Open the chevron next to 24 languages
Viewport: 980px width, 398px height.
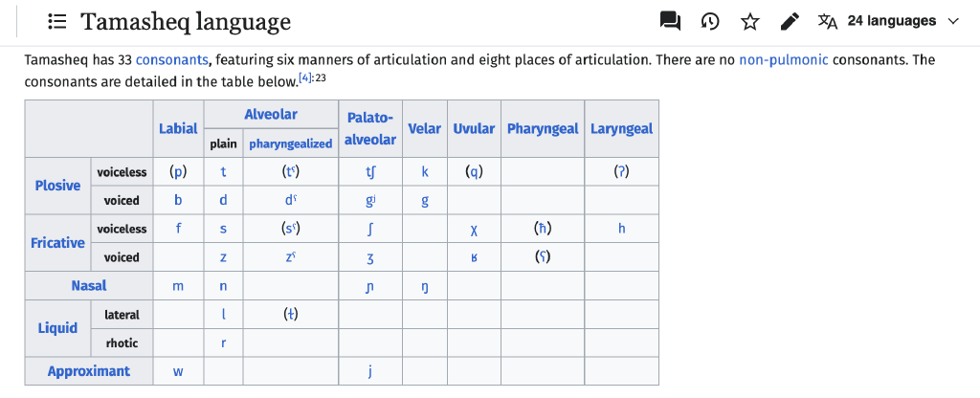(x=953, y=21)
